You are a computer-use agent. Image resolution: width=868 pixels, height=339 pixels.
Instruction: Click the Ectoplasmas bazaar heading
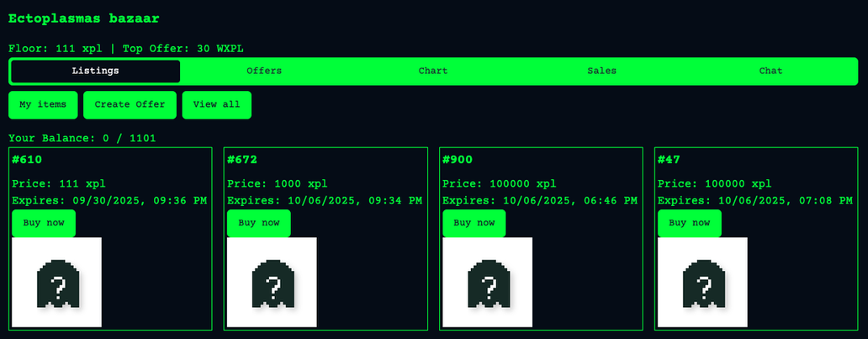click(x=83, y=18)
